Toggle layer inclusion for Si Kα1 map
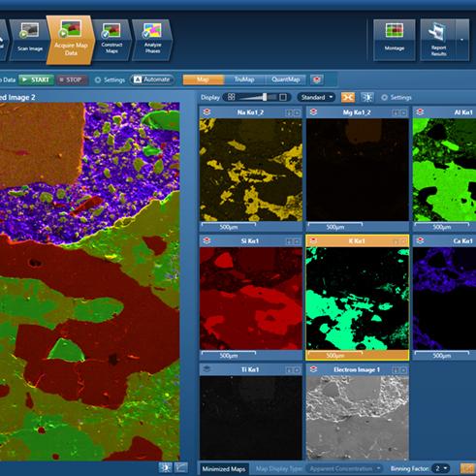This screenshot has width=476, height=476. pos(206,240)
